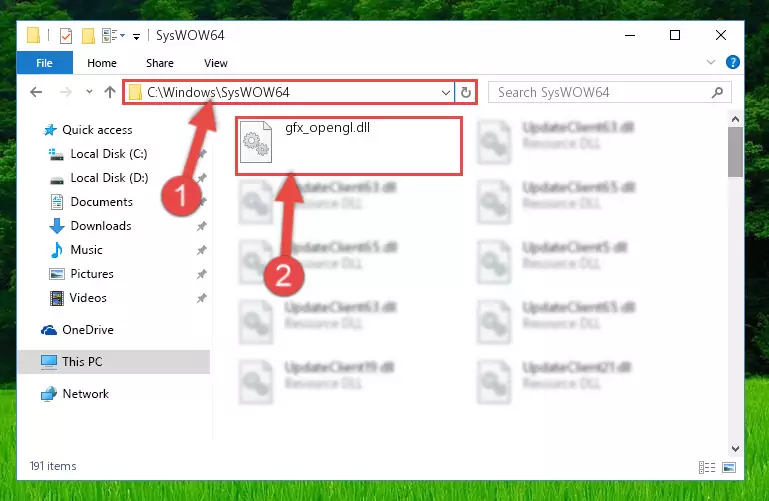Click the Search SysWOW64 box
Viewport: 769px width, 501px height.
[610, 92]
